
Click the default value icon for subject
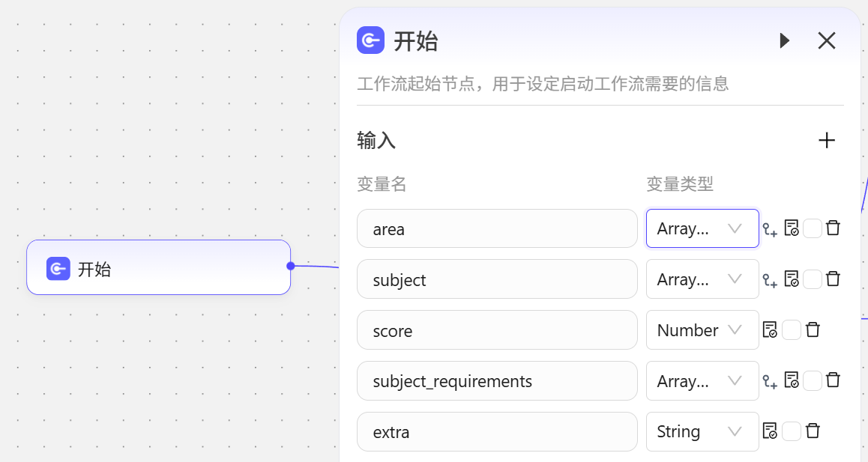pos(791,279)
